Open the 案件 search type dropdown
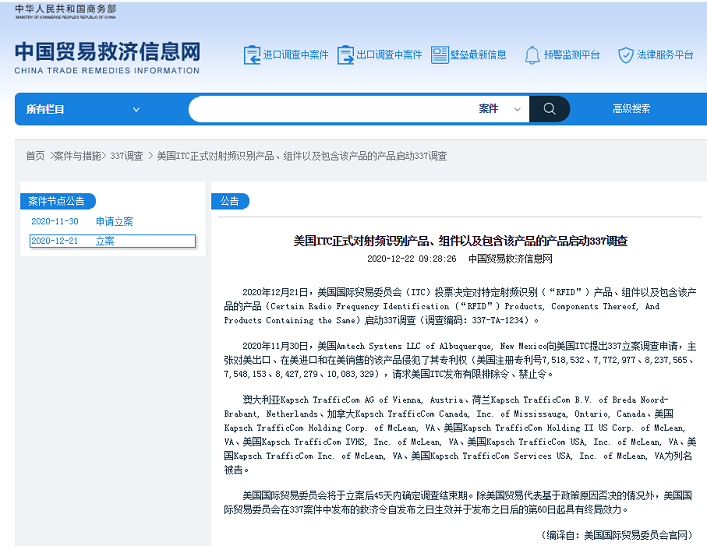Viewport: 707px width, 546px height. (x=500, y=109)
